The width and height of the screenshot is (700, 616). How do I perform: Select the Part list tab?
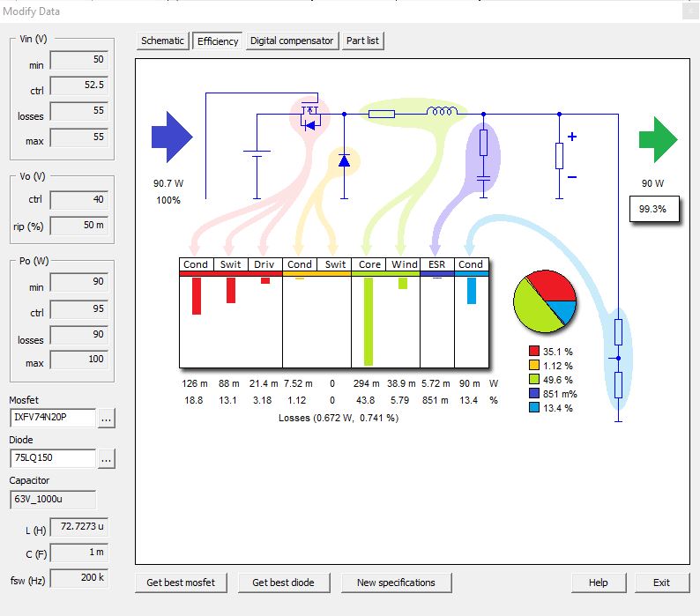point(363,41)
